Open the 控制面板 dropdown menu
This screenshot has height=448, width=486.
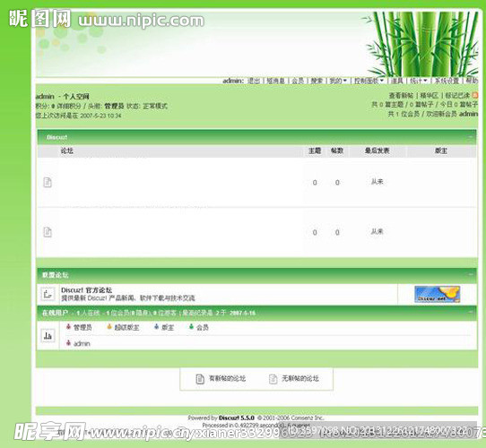(369, 81)
